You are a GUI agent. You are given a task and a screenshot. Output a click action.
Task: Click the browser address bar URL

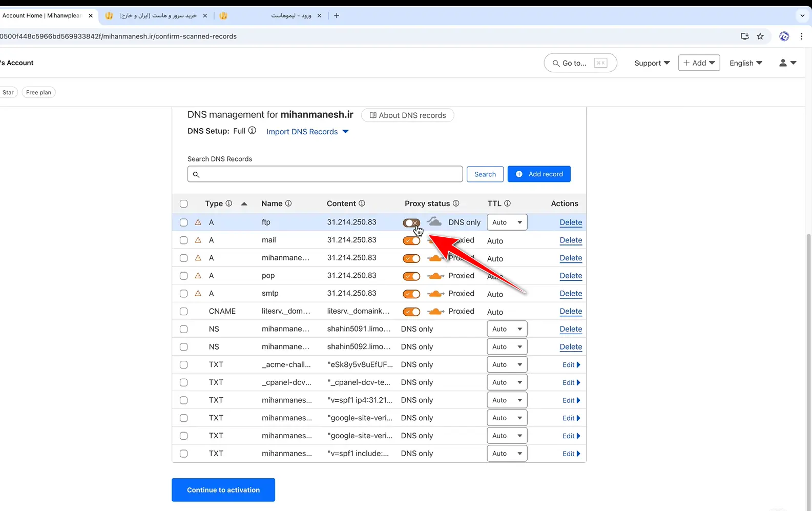click(x=118, y=36)
